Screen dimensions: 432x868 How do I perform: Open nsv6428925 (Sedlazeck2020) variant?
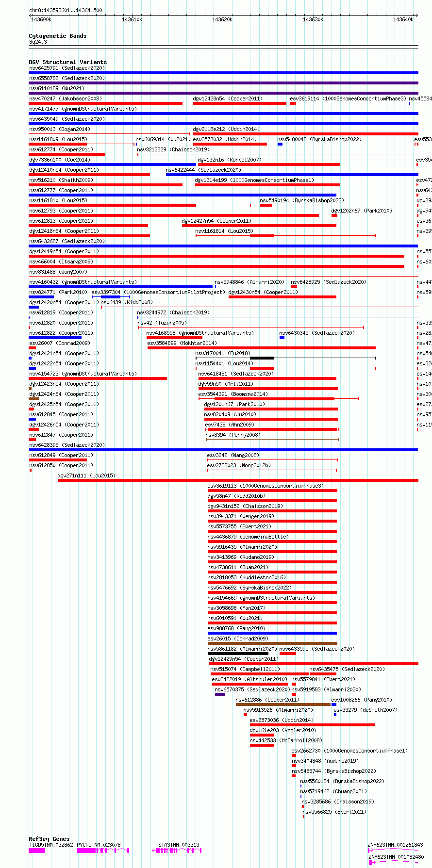pos(329,282)
